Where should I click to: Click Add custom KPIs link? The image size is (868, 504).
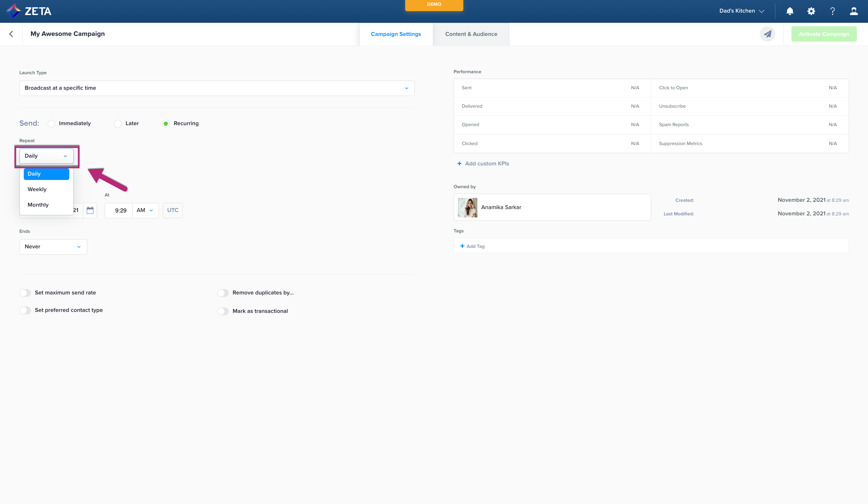[x=487, y=163]
